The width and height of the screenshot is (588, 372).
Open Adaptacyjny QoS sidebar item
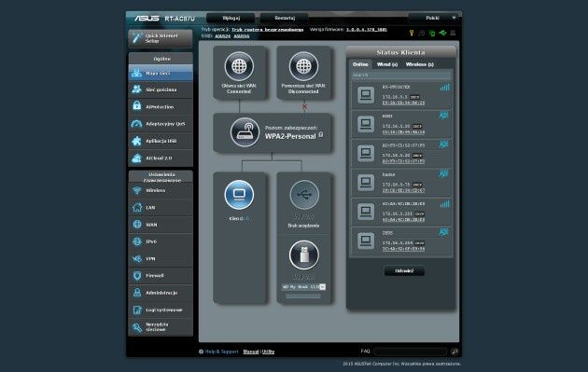(x=161, y=124)
